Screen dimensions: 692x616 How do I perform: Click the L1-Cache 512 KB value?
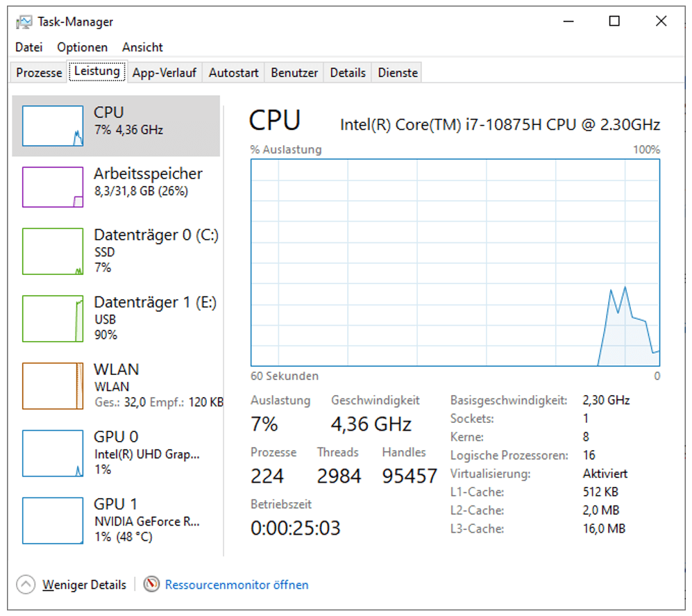[x=600, y=492]
